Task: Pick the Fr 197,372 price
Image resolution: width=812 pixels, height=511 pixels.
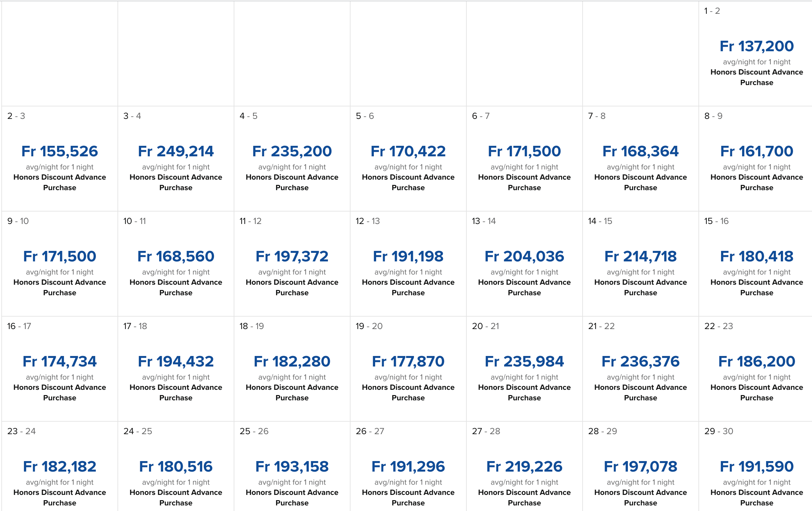Action: [x=292, y=256]
